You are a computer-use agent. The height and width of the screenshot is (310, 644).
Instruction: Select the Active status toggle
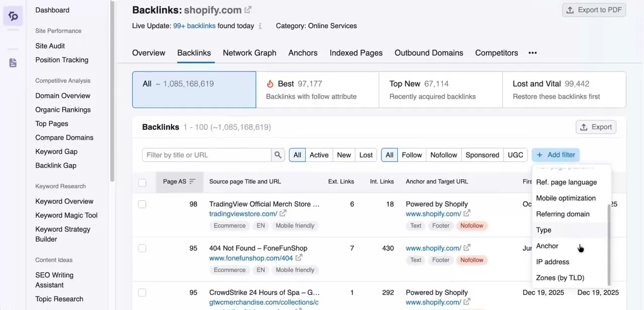point(319,155)
